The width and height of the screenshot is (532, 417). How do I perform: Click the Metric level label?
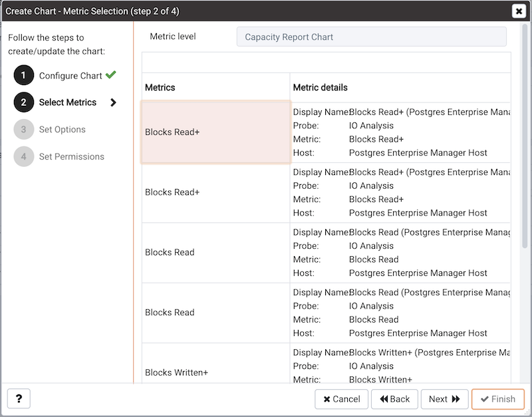pyautogui.click(x=173, y=37)
